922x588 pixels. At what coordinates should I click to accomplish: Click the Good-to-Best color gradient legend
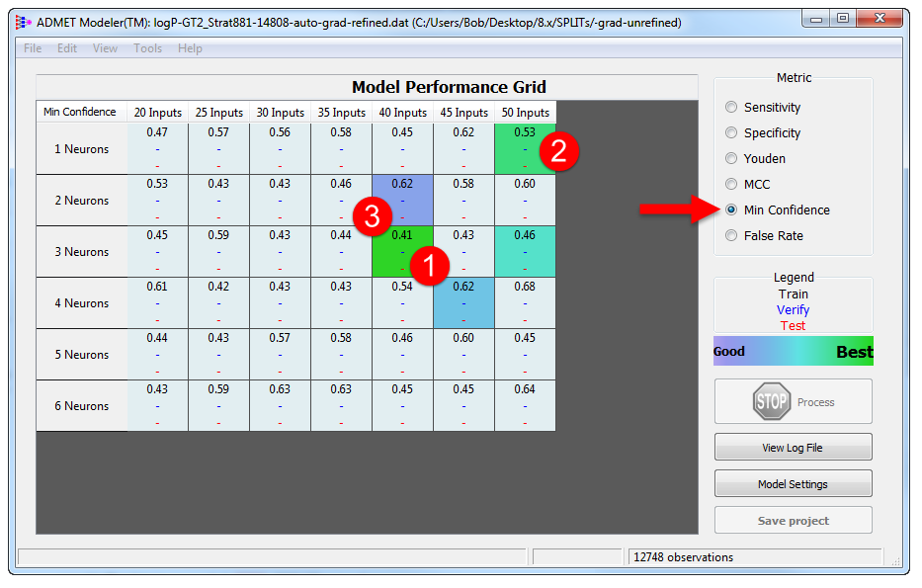tap(794, 351)
